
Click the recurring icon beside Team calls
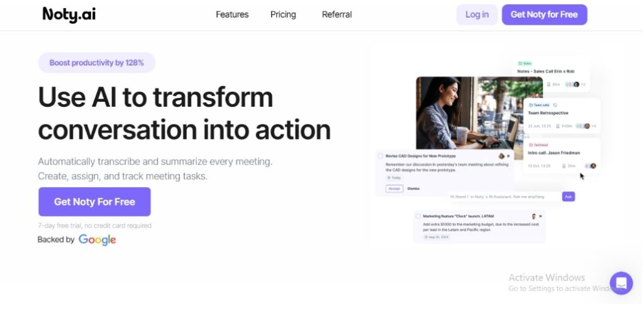(555, 105)
